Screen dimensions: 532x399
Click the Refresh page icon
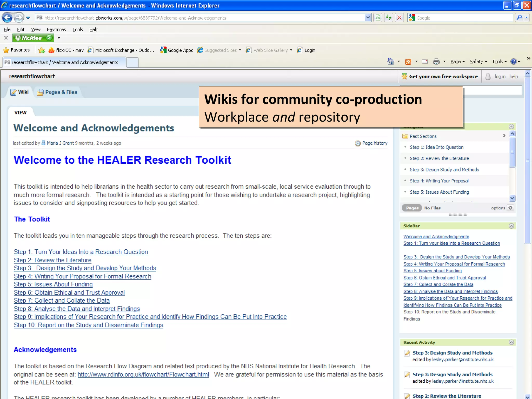tap(389, 18)
